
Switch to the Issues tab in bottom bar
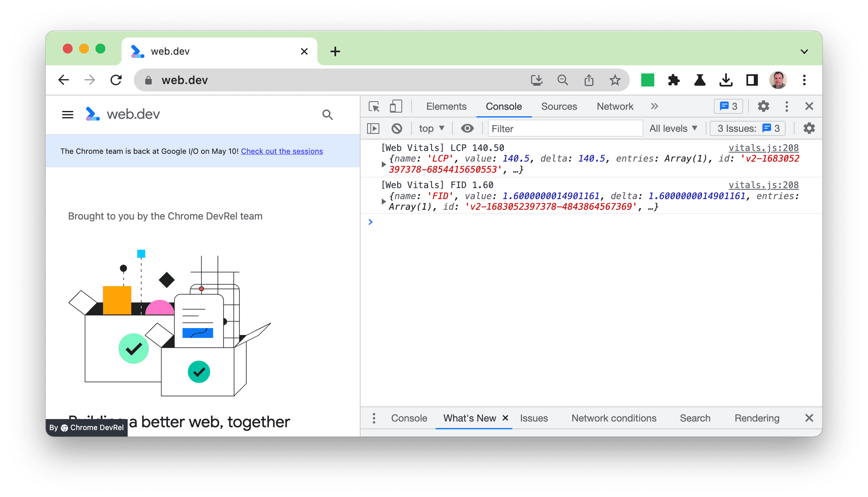pyautogui.click(x=534, y=418)
